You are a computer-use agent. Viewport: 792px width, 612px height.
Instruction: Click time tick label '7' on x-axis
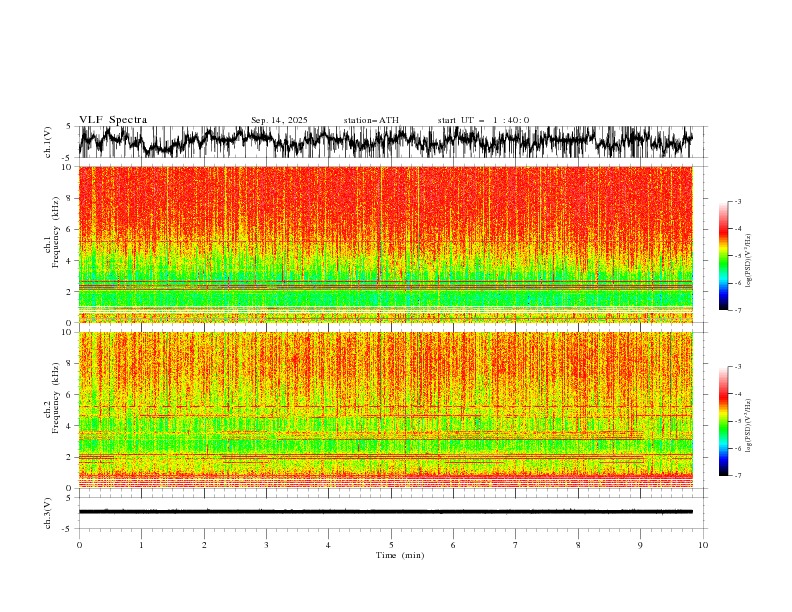coord(516,545)
